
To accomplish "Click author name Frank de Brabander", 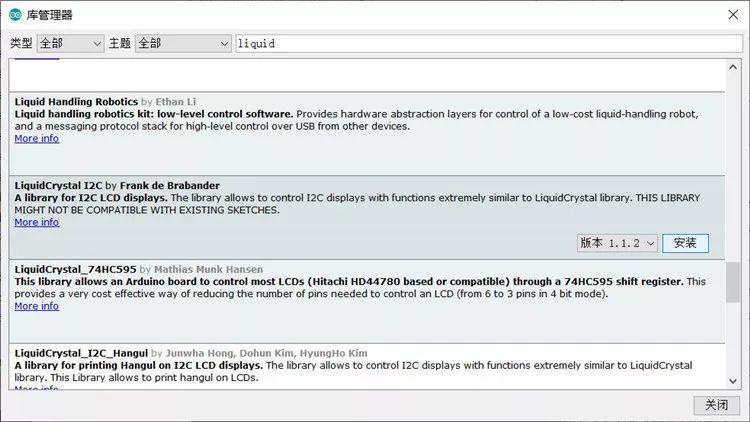I will pos(169,186).
